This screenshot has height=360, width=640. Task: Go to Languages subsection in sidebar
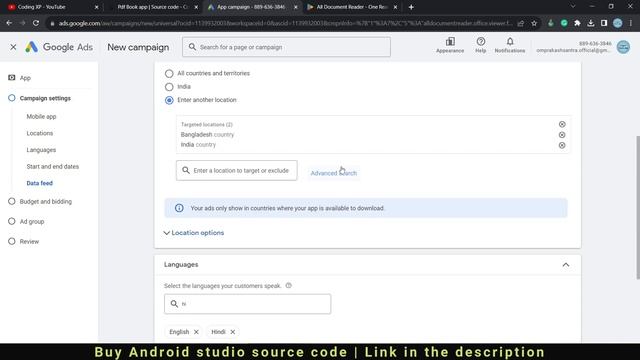pyautogui.click(x=41, y=150)
